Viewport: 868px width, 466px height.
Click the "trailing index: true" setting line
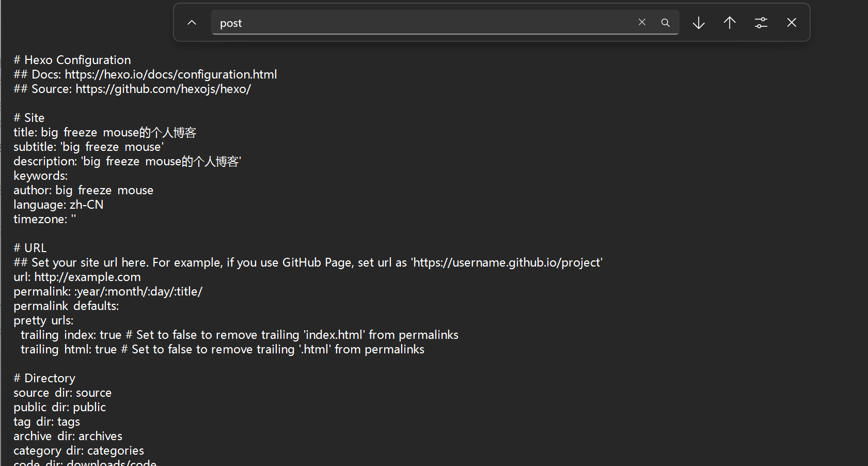tap(71, 335)
